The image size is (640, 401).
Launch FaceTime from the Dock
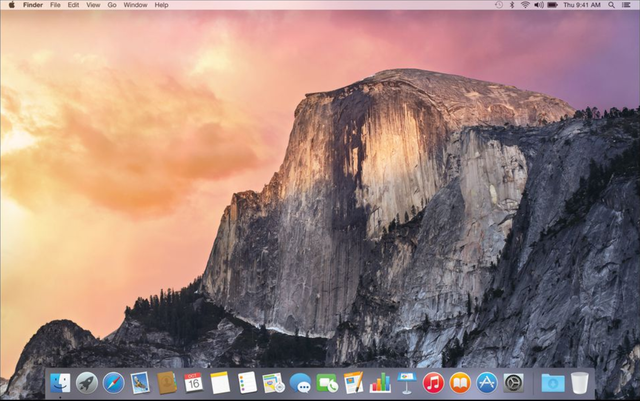click(327, 384)
